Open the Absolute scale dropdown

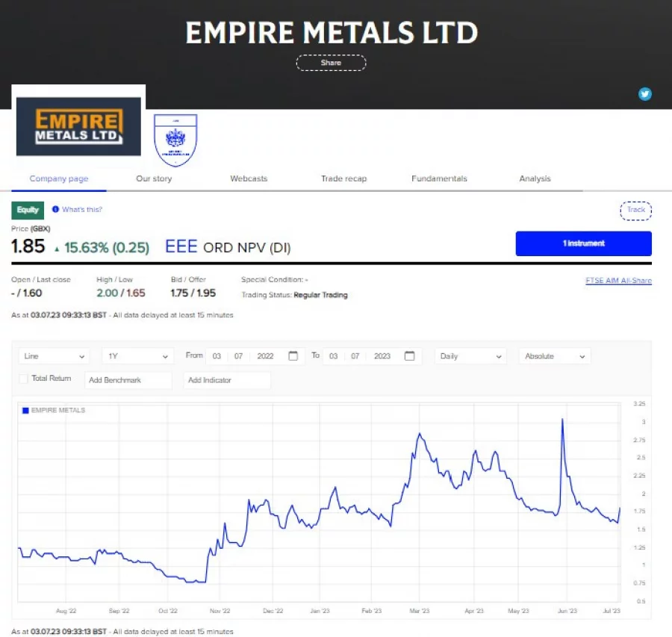point(555,356)
